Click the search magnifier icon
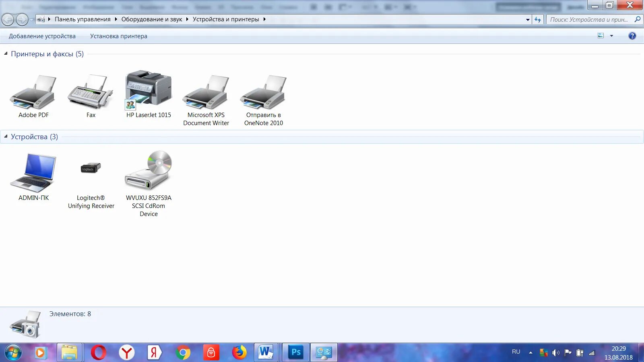The image size is (644, 362). point(637,19)
